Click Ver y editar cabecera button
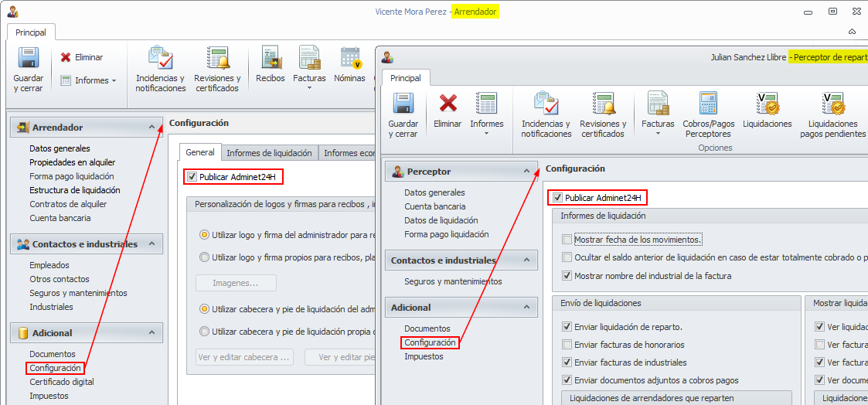 [x=245, y=357]
